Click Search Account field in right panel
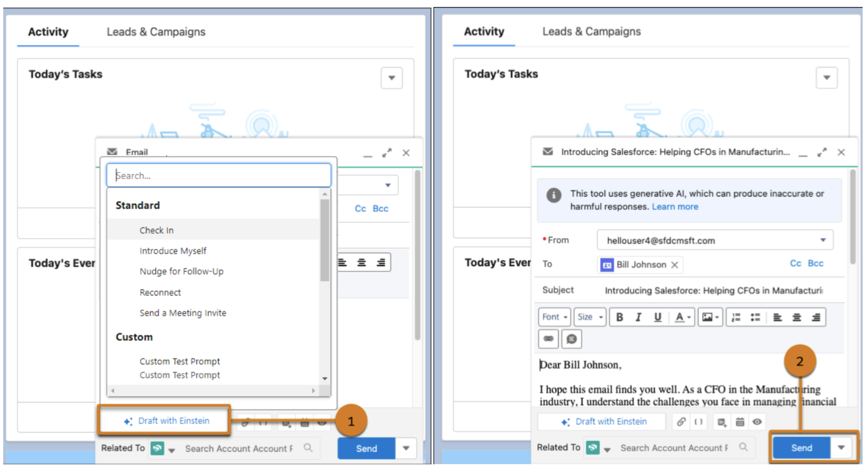Viewport: 868px width, 476px height. [675, 448]
